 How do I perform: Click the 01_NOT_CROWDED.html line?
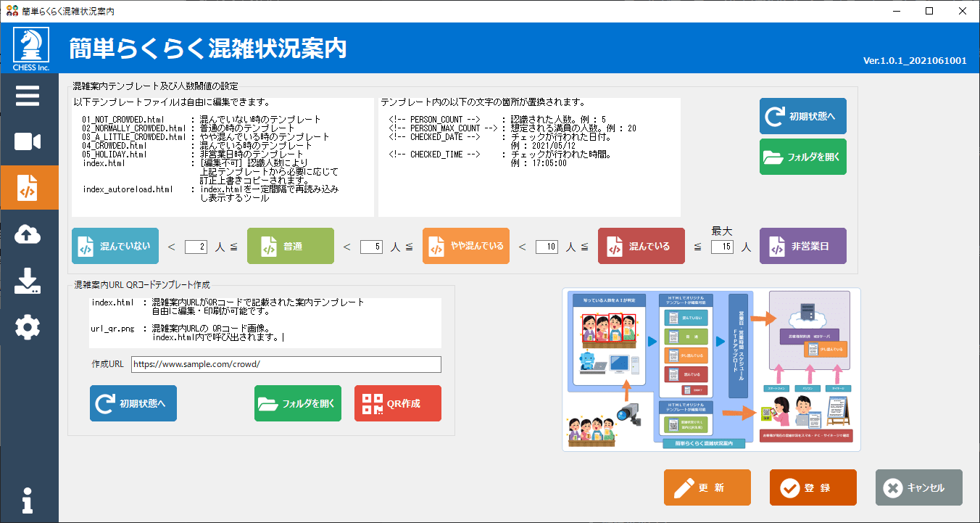click(x=202, y=120)
